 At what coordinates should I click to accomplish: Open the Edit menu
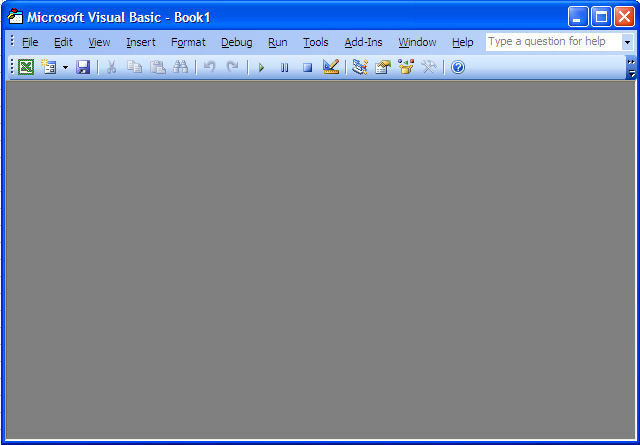(63, 42)
